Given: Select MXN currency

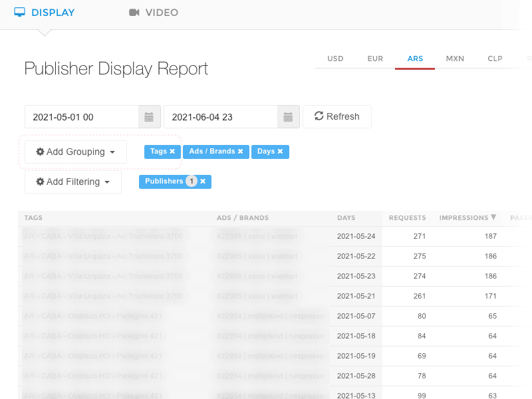Looking at the screenshot, I should coord(455,59).
